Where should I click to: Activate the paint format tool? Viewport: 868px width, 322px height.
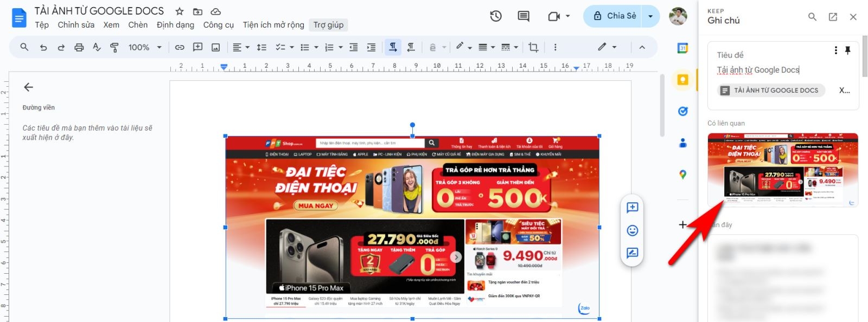[x=114, y=48]
